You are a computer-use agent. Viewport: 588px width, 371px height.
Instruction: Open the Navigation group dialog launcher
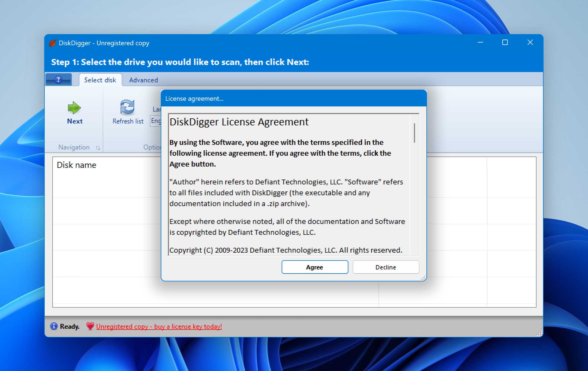tap(98, 148)
